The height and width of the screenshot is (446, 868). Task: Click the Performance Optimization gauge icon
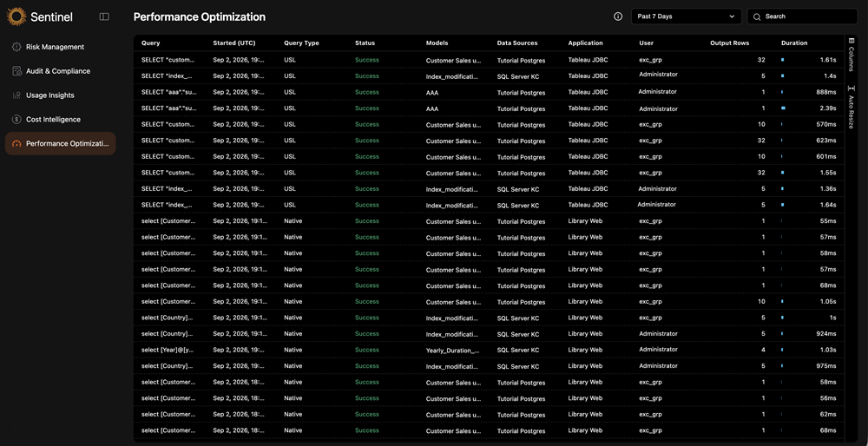click(x=16, y=144)
